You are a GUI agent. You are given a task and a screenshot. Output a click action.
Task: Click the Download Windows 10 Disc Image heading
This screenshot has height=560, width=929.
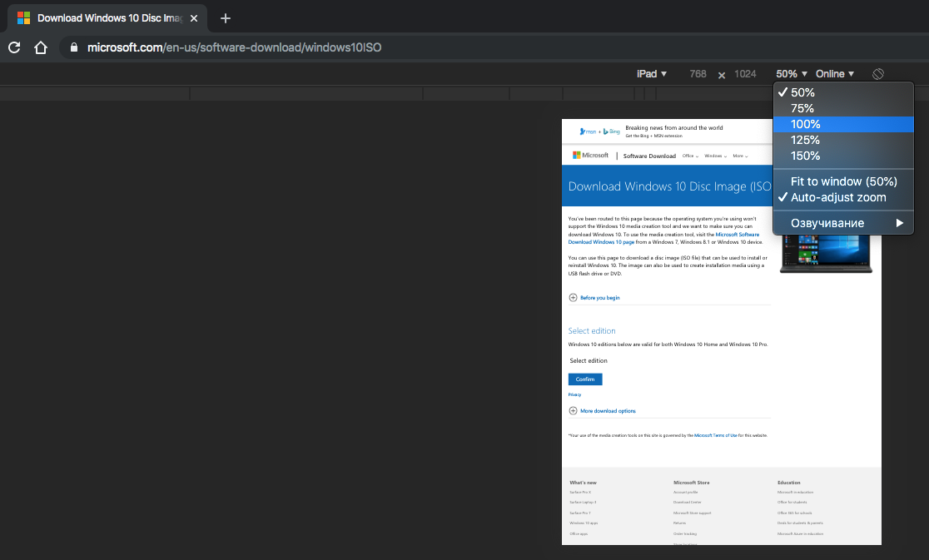(x=669, y=186)
